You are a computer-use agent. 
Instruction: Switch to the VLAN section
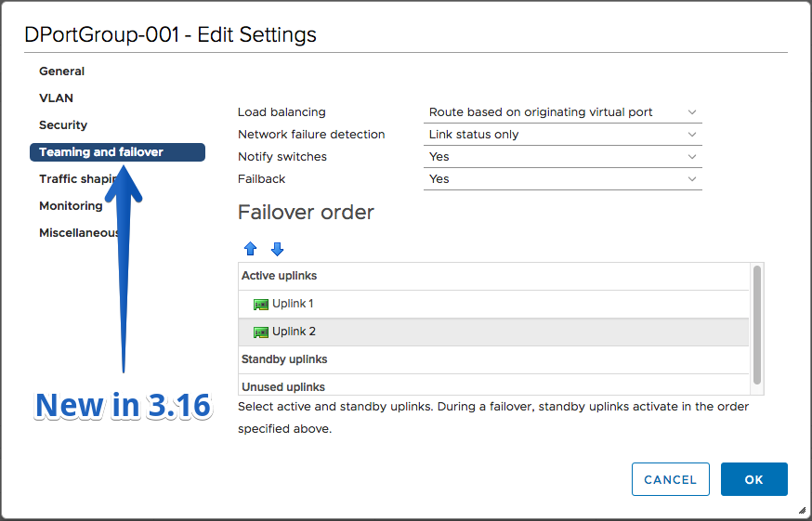[56, 98]
